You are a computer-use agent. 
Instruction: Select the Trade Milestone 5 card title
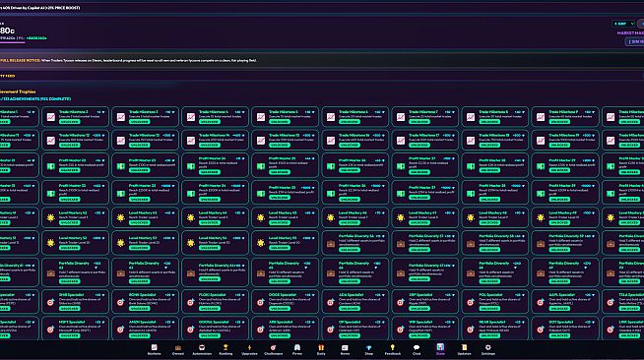click(x=283, y=112)
